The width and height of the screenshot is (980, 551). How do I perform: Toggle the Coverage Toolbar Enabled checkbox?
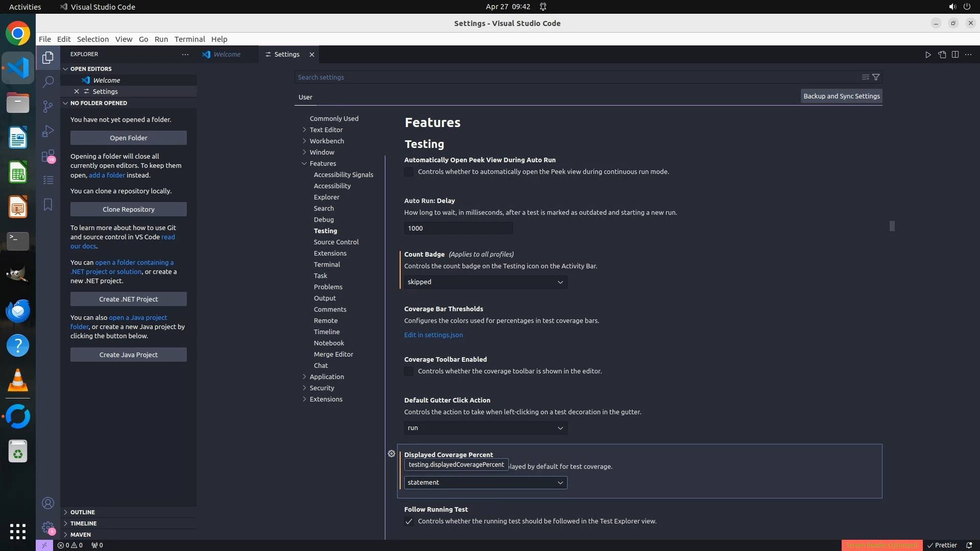point(409,371)
